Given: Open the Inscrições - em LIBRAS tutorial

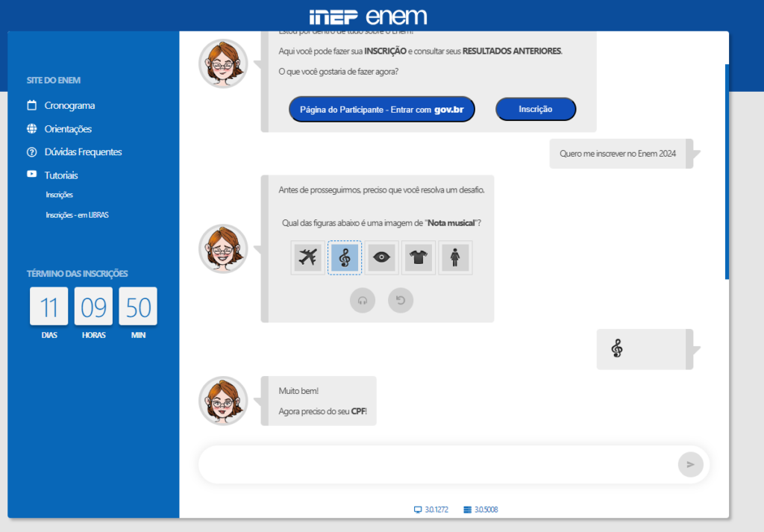Looking at the screenshot, I should (x=77, y=215).
